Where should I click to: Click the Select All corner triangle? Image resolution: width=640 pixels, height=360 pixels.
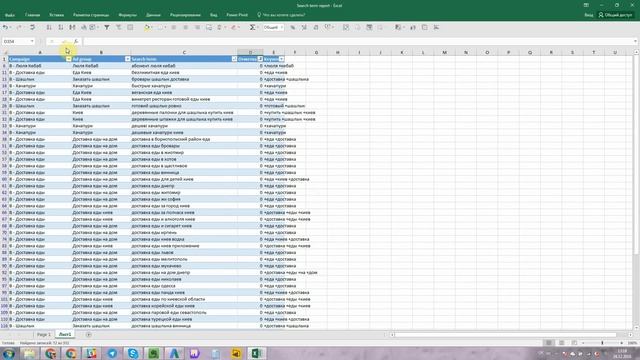click(x=5, y=52)
